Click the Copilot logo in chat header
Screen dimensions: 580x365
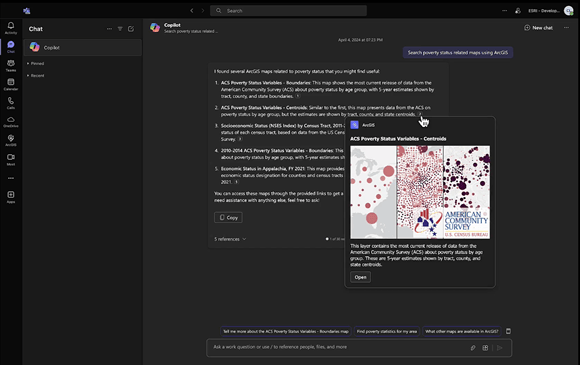155,27
